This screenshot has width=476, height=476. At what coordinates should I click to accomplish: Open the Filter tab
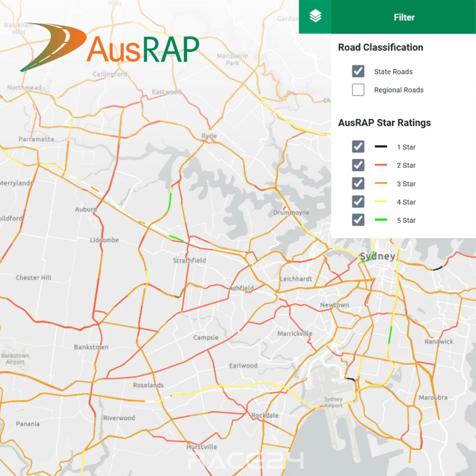tap(403, 17)
